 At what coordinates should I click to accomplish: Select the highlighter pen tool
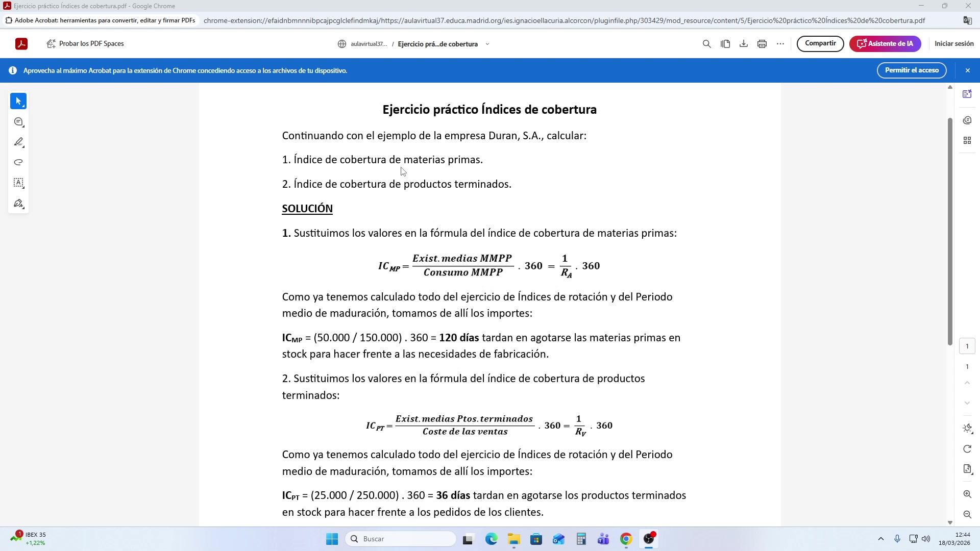point(18,142)
